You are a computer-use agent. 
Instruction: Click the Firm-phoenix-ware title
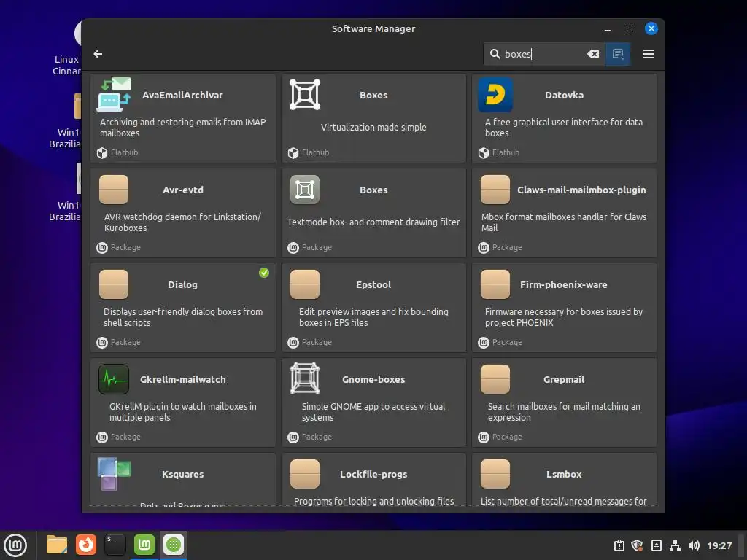click(x=564, y=285)
